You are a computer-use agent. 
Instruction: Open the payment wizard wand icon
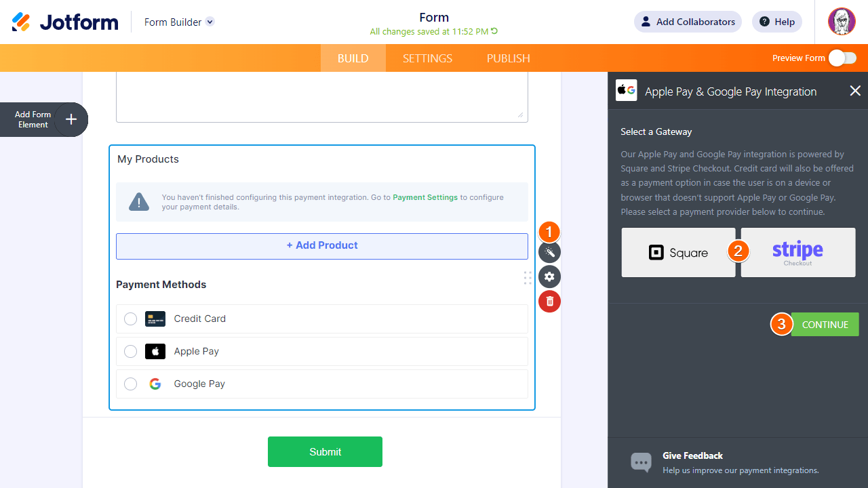point(549,253)
